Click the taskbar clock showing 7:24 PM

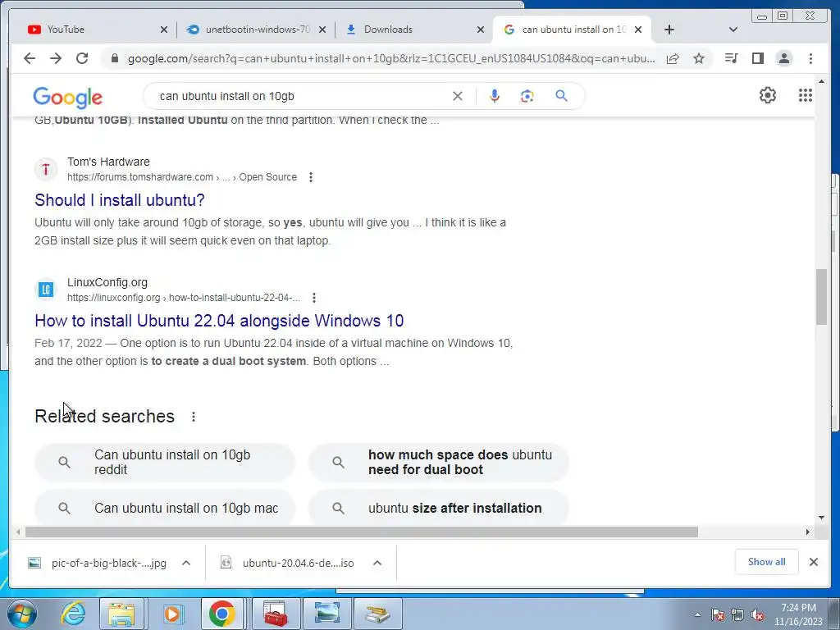(x=797, y=614)
